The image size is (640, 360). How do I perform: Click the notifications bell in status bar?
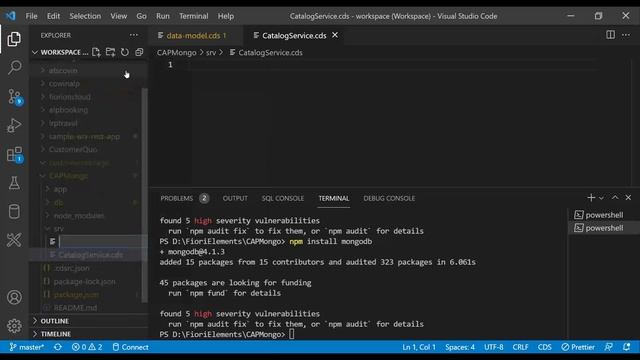coord(627,347)
